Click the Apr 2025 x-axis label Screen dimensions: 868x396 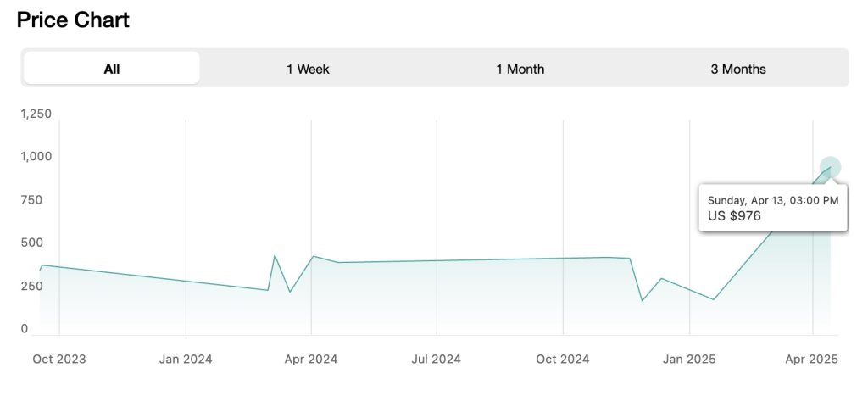(811, 360)
